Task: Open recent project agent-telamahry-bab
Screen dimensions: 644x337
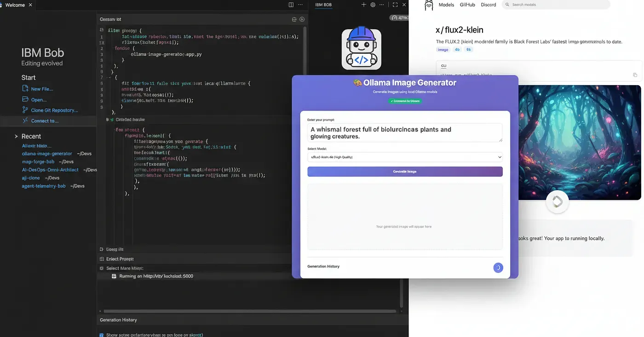Action: [x=44, y=186]
